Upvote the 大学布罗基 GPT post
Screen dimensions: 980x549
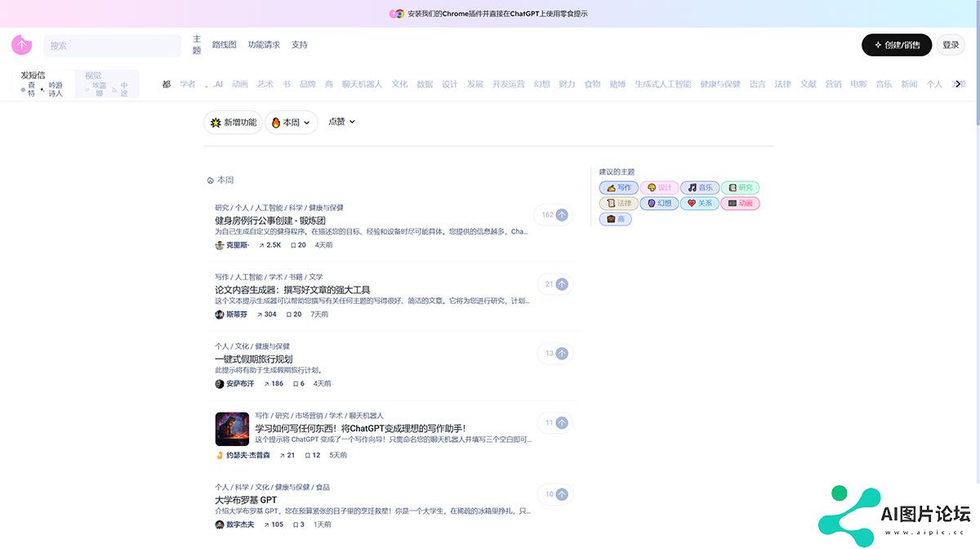[x=561, y=494]
